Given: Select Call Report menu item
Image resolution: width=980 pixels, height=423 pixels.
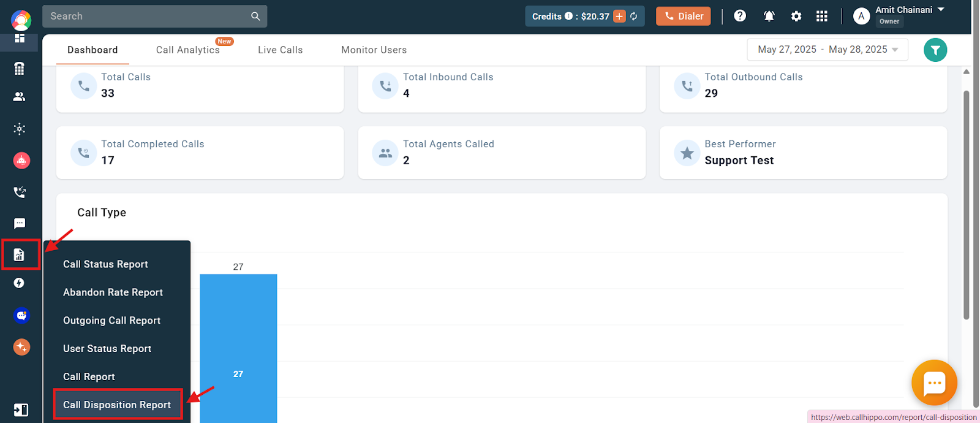Looking at the screenshot, I should pos(89,377).
